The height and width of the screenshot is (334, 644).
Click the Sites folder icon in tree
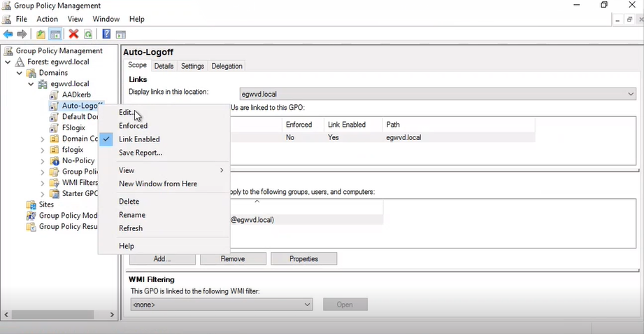(31, 204)
